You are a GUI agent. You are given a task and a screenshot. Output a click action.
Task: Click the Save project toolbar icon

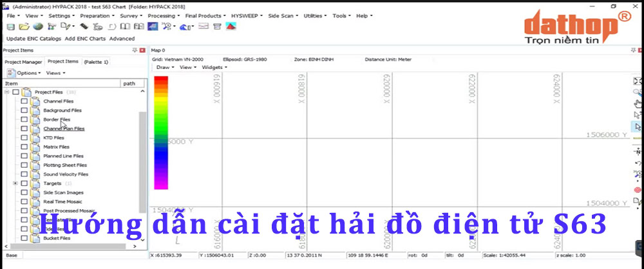11,26
